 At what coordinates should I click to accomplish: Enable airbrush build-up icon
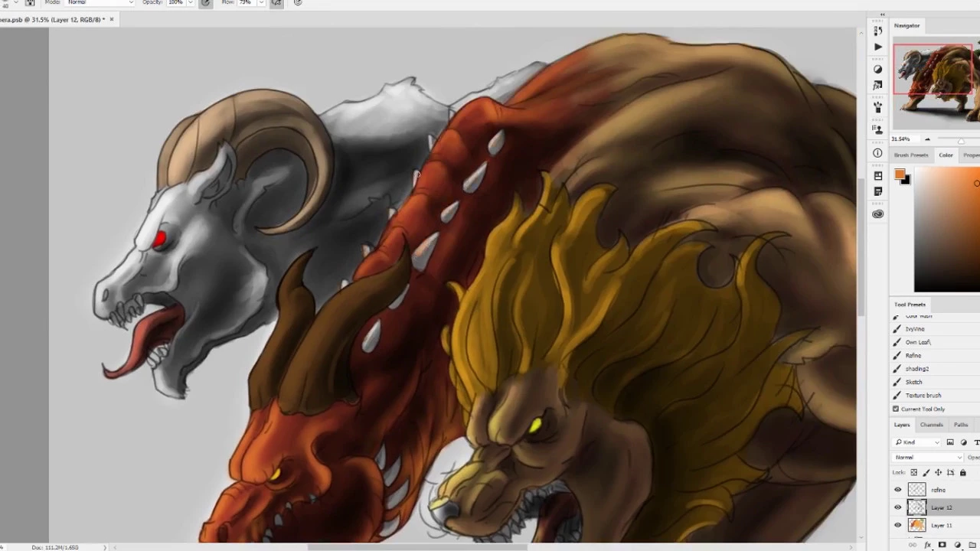pos(276,3)
